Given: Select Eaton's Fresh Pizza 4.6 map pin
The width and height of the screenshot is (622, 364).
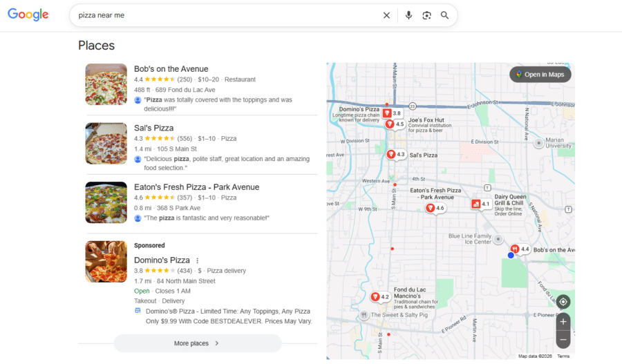Looking at the screenshot, I should click(x=435, y=208).
